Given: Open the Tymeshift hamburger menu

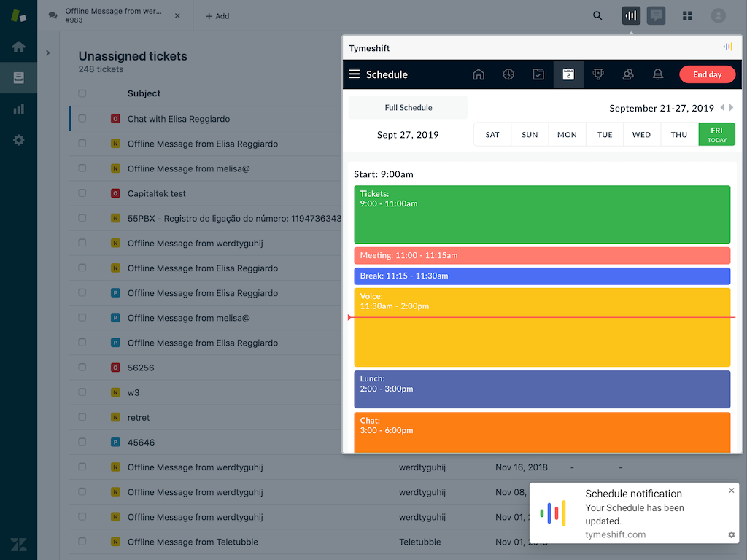Looking at the screenshot, I should tap(355, 74).
